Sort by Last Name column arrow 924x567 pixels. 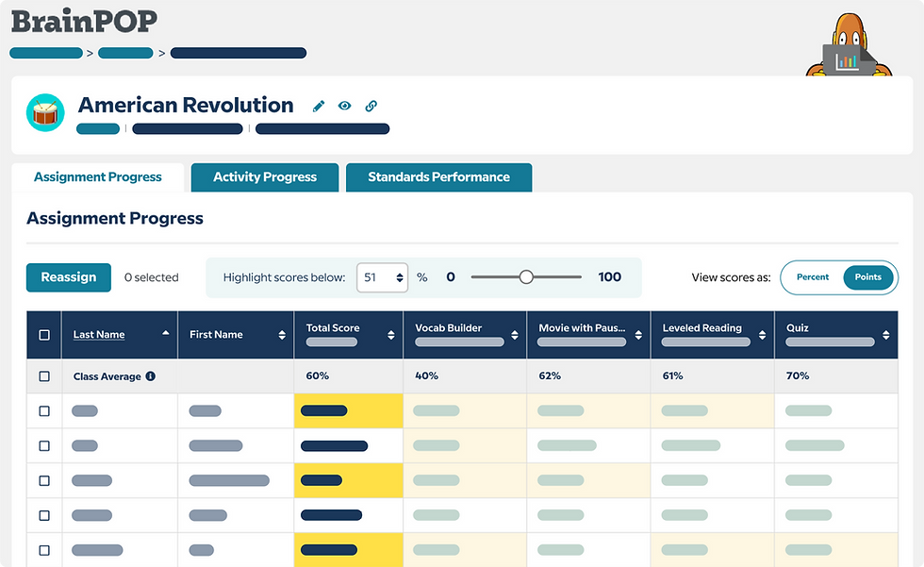tap(166, 334)
